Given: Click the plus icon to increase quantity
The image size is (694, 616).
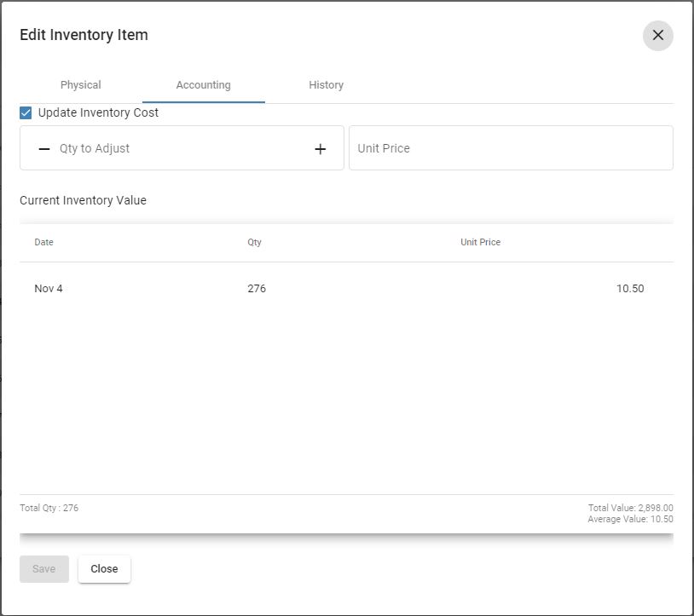Looking at the screenshot, I should 321,148.
